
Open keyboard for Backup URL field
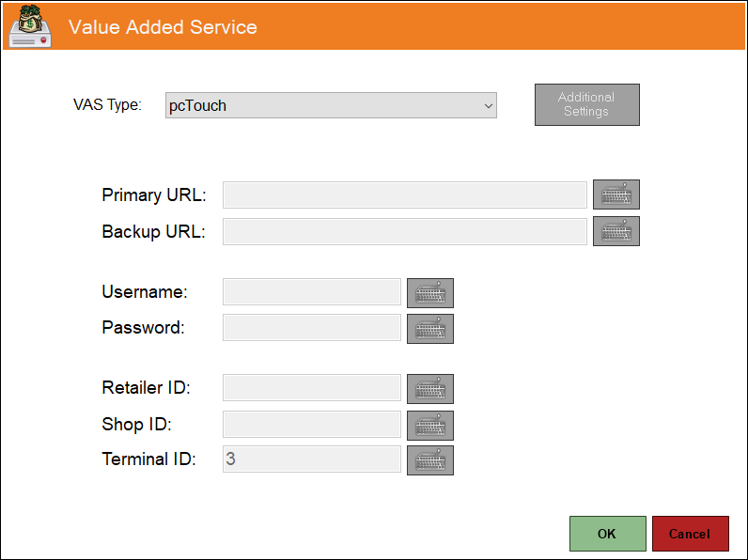[616, 231]
